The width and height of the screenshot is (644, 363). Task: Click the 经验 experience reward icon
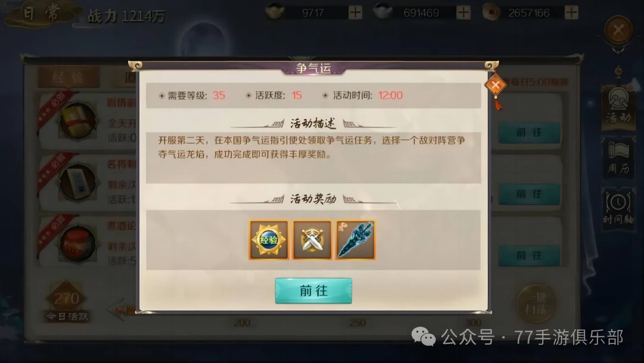tap(269, 240)
